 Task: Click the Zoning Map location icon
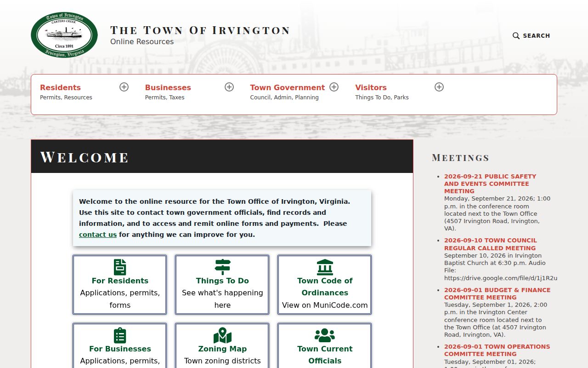click(x=222, y=335)
